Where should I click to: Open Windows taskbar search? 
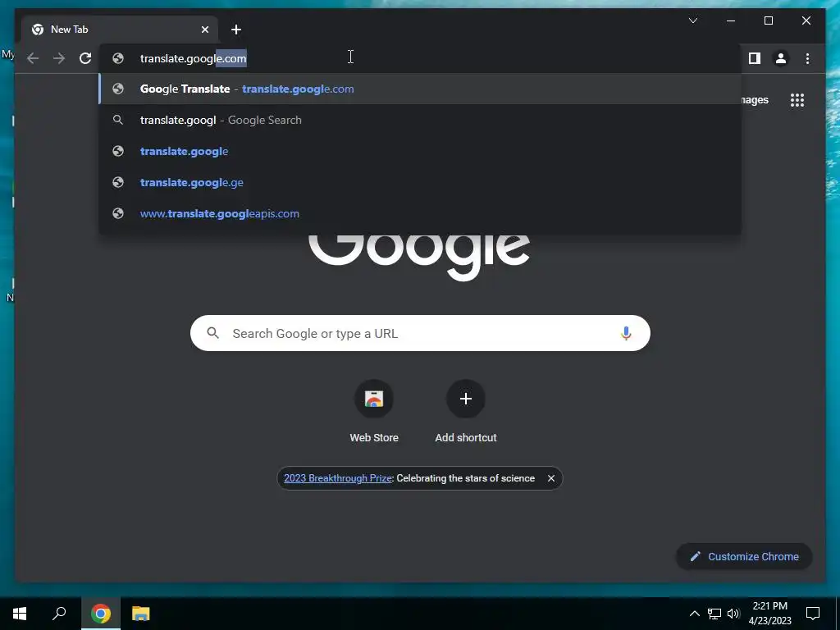point(59,614)
